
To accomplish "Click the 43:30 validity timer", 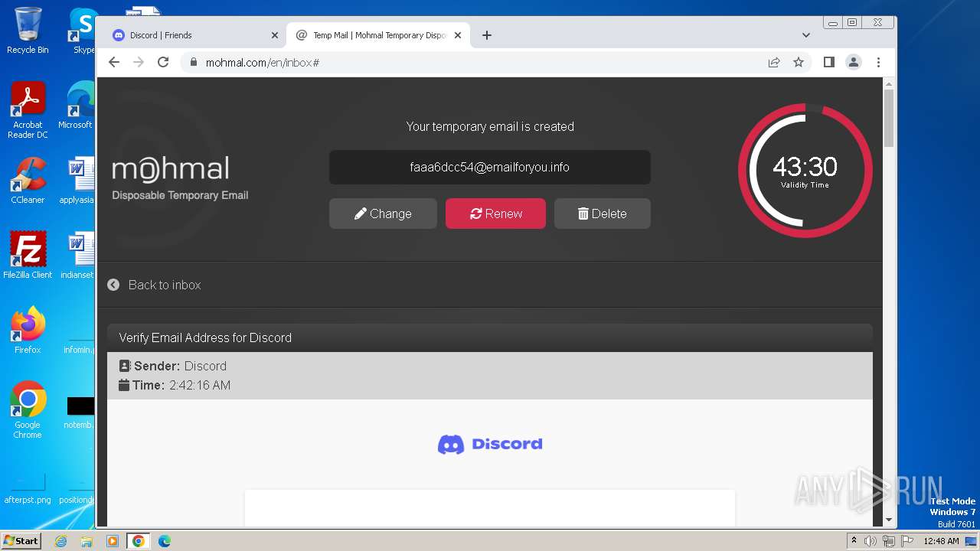I will (x=805, y=171).
